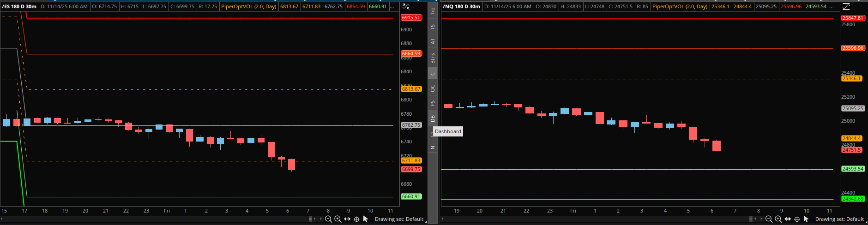Image resolution: width=868 pixels, height=225 pixels.
Task: Open the AT side panel tab
Action: (x=433, y=41)
